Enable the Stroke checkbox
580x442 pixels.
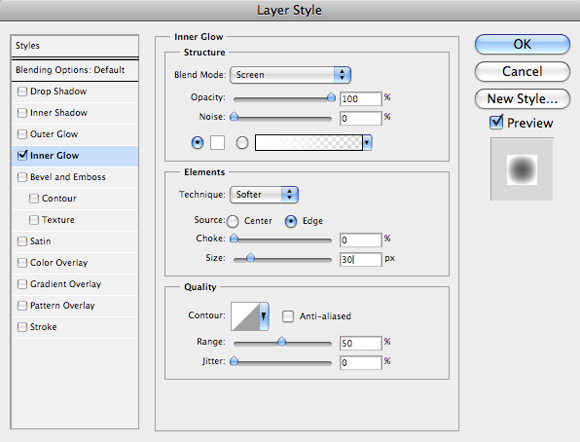22,327
